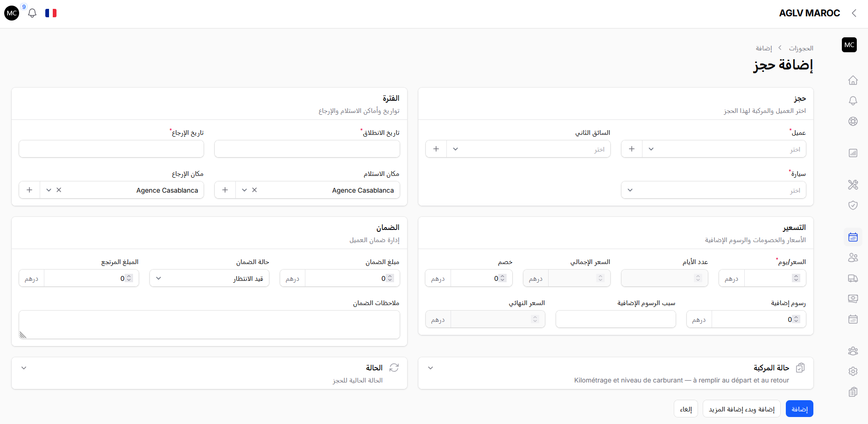Open the two-person clients icon in the sidebar

pos(853,257)
